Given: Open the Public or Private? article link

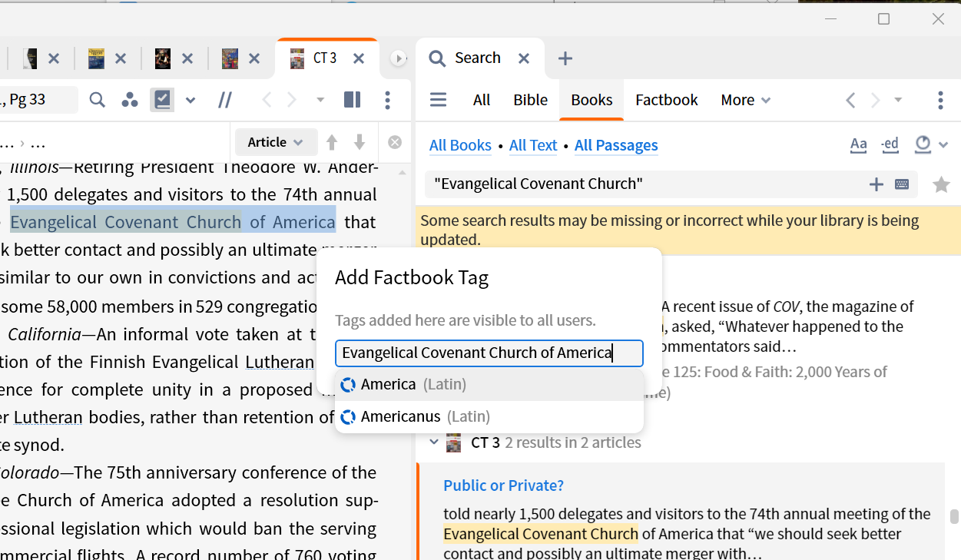Looking at the screenshot, I should click(504, 485).
